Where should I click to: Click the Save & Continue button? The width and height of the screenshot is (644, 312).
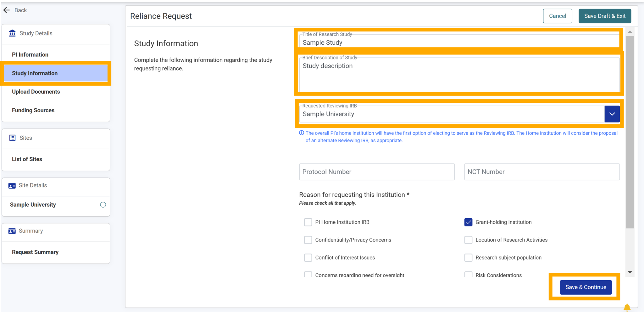tap(586, 287)
